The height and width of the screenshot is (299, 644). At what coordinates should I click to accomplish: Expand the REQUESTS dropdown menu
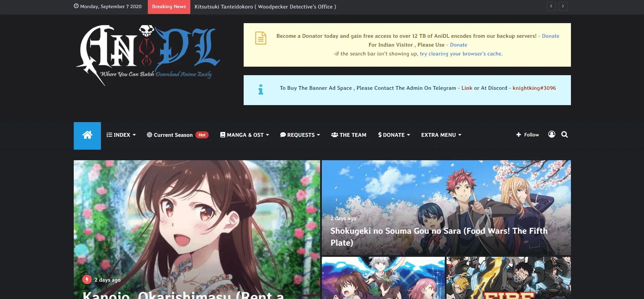coord(300,135)
